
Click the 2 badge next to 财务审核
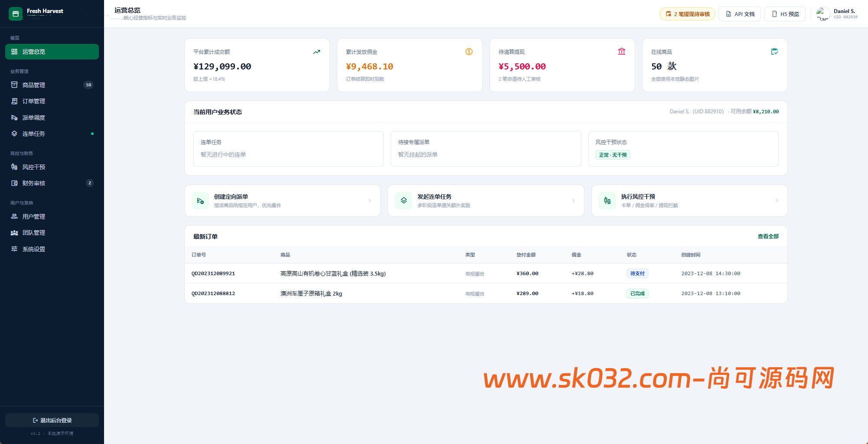click(90, 183)
